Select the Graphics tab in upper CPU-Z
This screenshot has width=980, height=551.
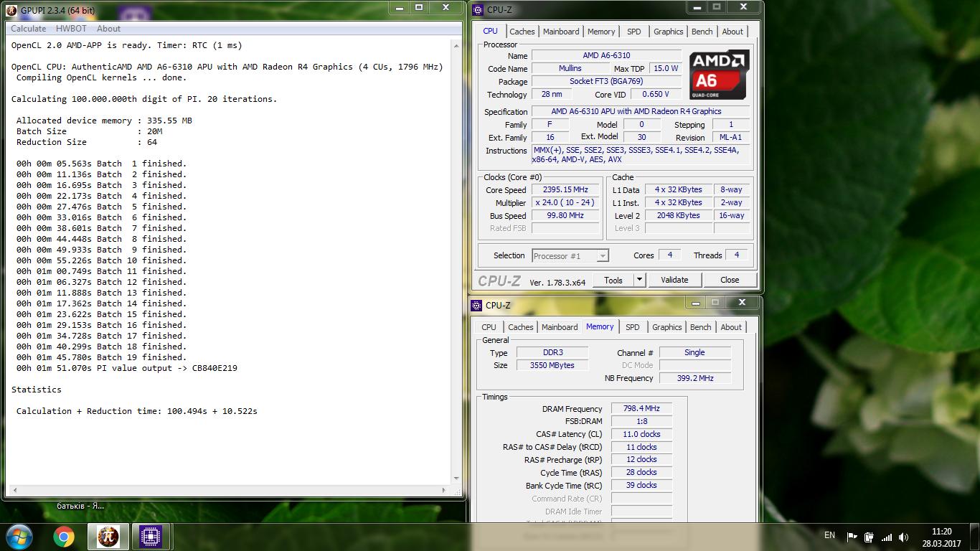tap(669, 32)
